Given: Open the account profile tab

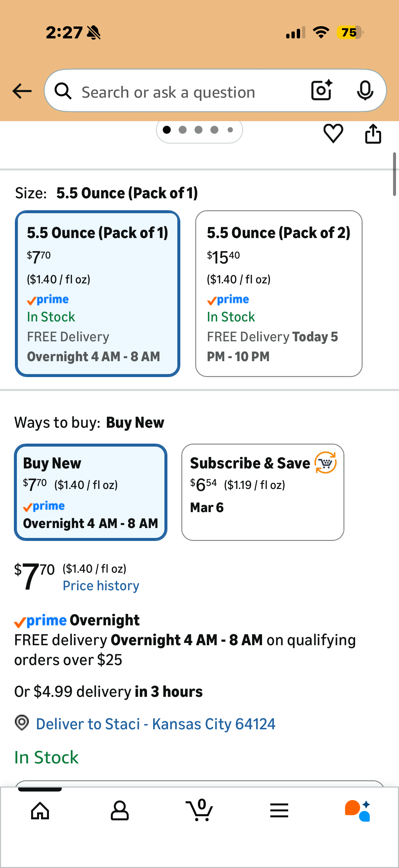Looking at the screenshot, I should click(119, 810).
